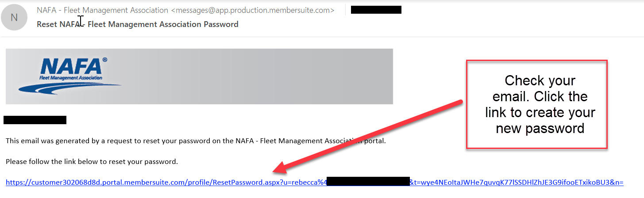Click the gray banner area right of logo
The width and height of the screenshot is (644, 198).
pos(266,76)
